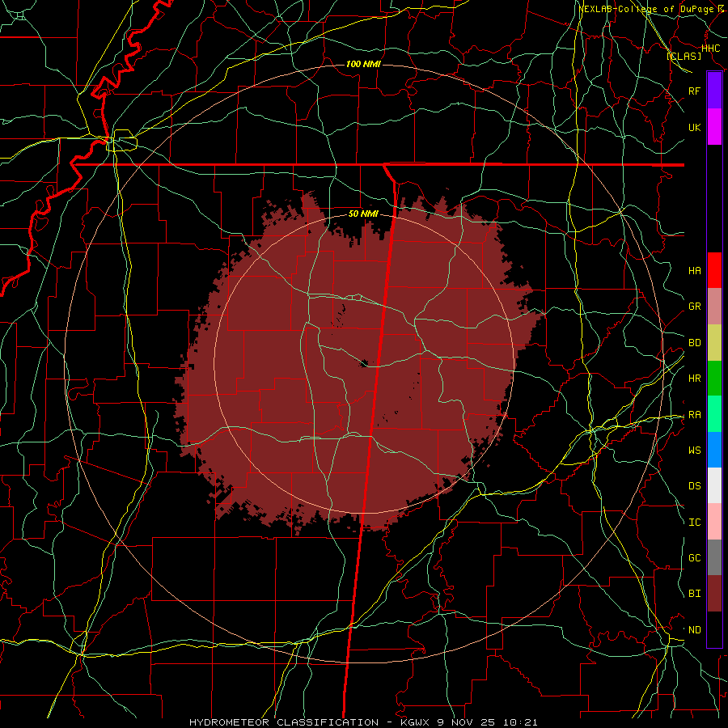Click the ND legend label

tap(695, 629)
